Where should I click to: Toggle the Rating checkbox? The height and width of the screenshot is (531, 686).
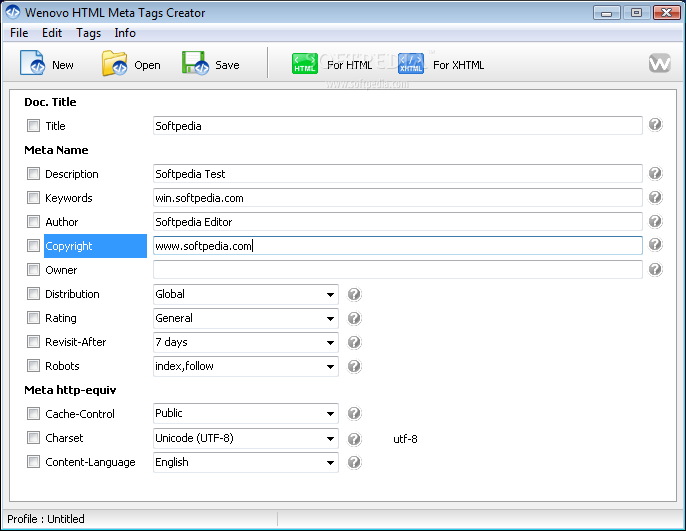click(x=33, y=318)
